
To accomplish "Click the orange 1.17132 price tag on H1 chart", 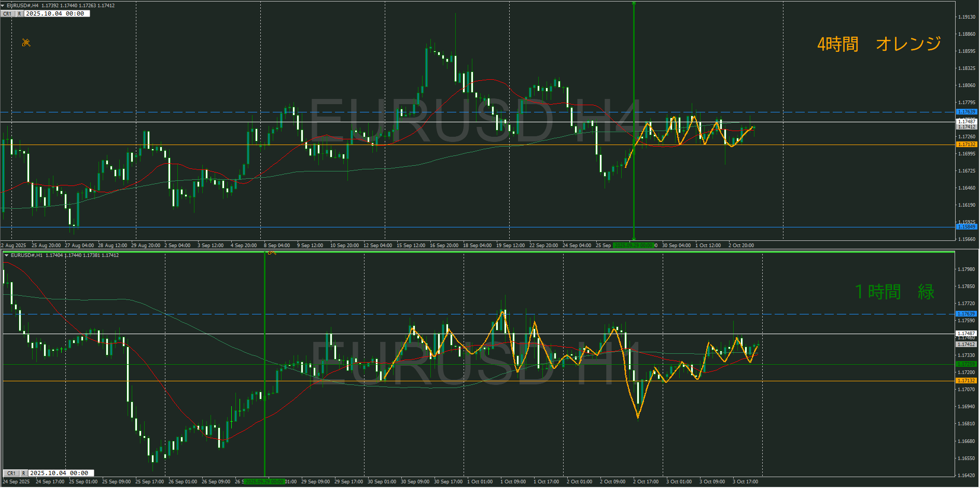I will tap(966, 381).
